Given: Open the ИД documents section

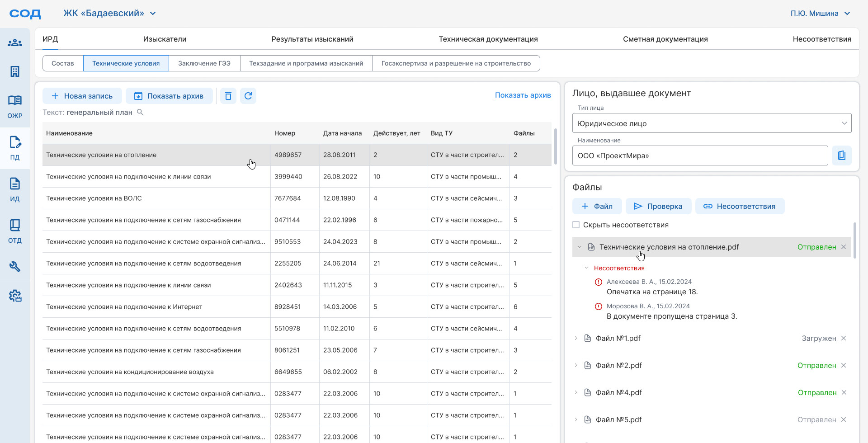Looking at the screenshot, I should pyautogui.click(x=15, y=189).
